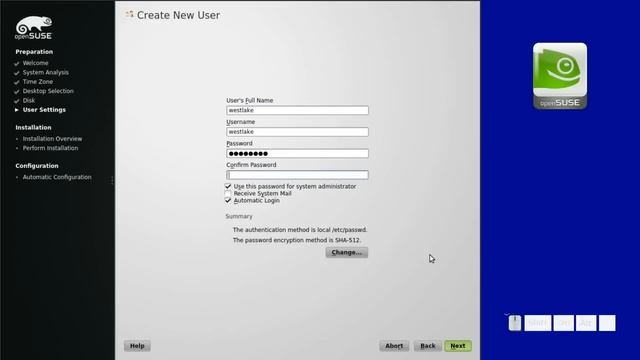The image size is (640, 360).
Task: Click the mouse indicator icon on blue panel
Action: [515, 323]
